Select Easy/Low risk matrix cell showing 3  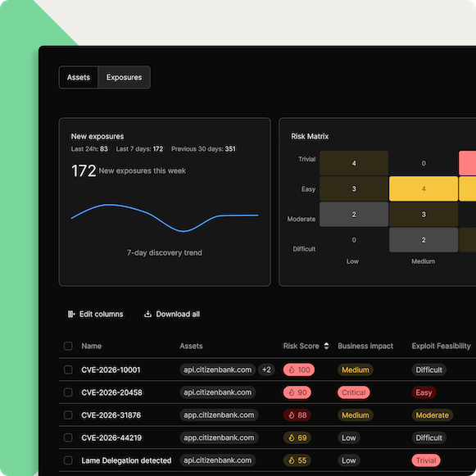[354, 188]
